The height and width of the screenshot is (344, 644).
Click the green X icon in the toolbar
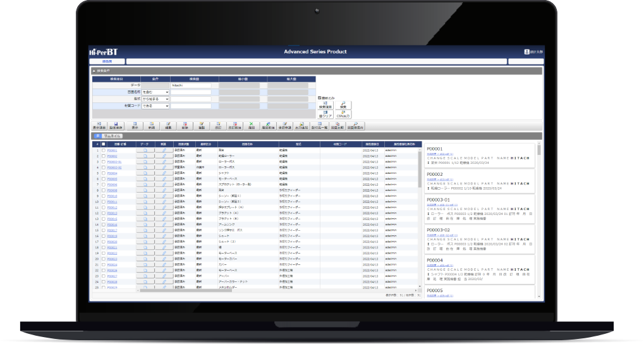coord(251,125)
